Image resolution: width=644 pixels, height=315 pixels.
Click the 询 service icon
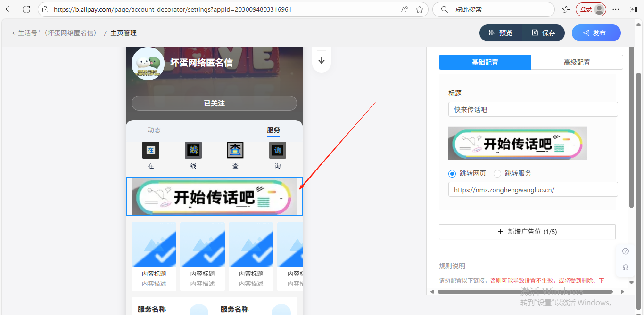pyautogui.click(x=278, y=150)
